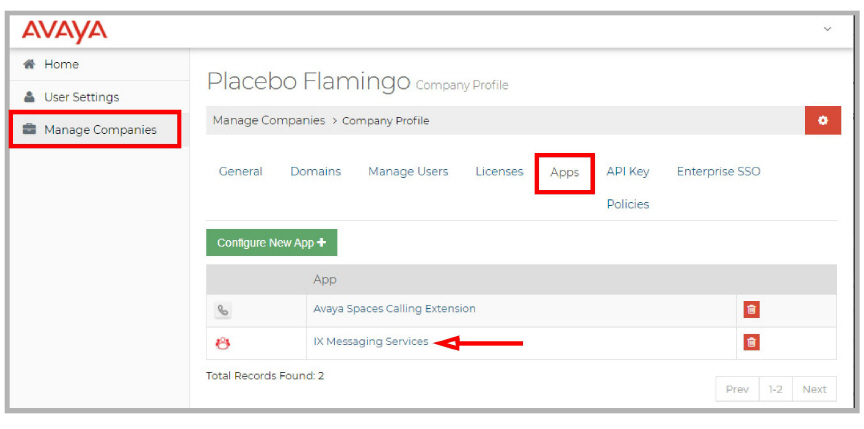Open the red gear settings button
The height and width of the screenshot is (429, 864).
823,120
